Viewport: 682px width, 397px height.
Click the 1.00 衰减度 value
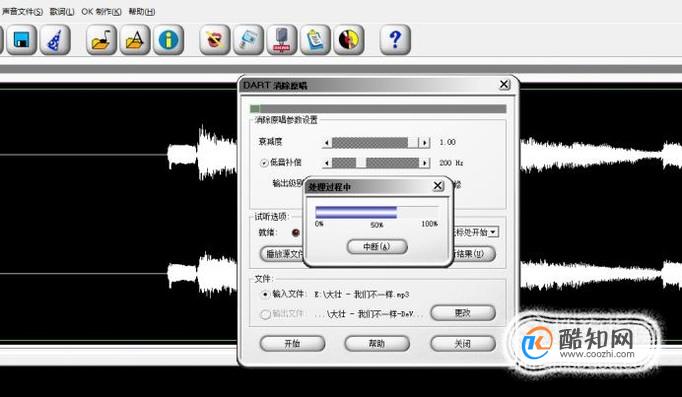pos(447,142)
